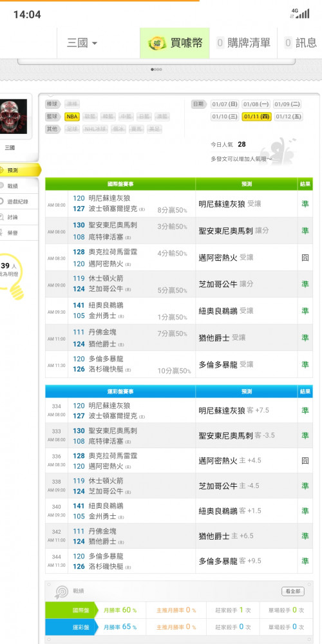The width and height of the screenshot is (322, 644).
Task: Choose date 01/12 (五)
Action: coord(289,117)
